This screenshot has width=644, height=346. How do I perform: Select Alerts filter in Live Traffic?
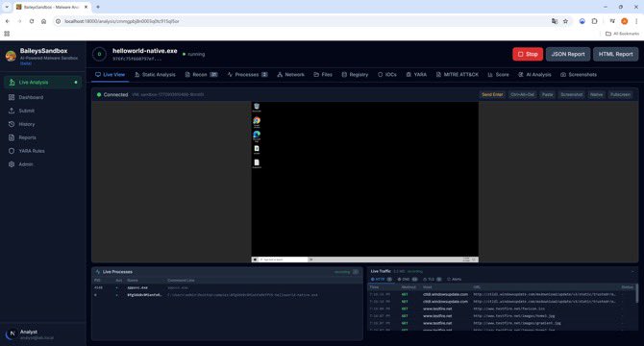[455, 279]
